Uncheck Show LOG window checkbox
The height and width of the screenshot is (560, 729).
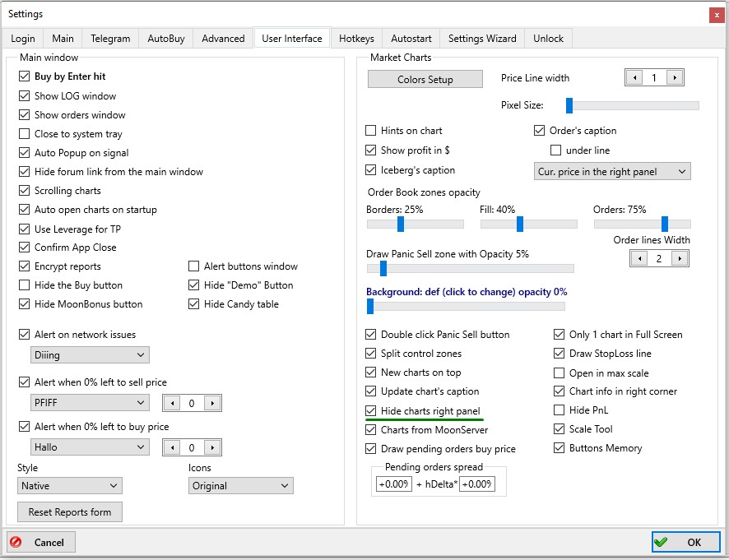coord(25,96)
